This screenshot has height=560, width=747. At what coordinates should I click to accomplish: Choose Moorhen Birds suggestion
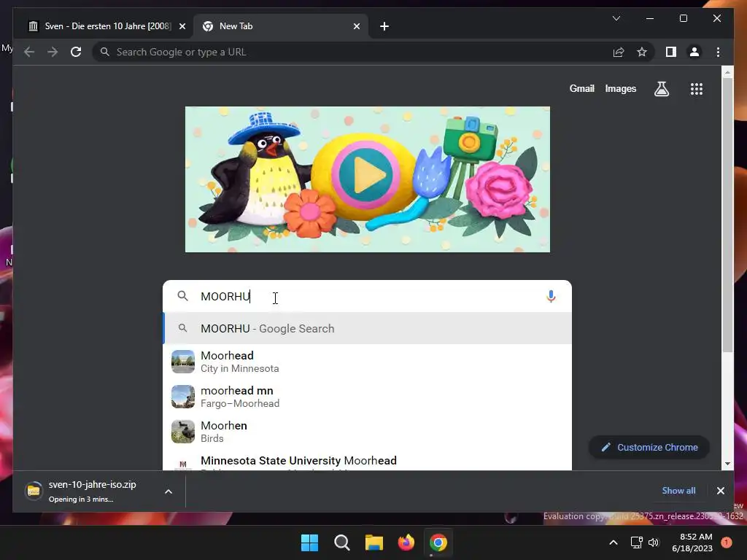[367, 432]
